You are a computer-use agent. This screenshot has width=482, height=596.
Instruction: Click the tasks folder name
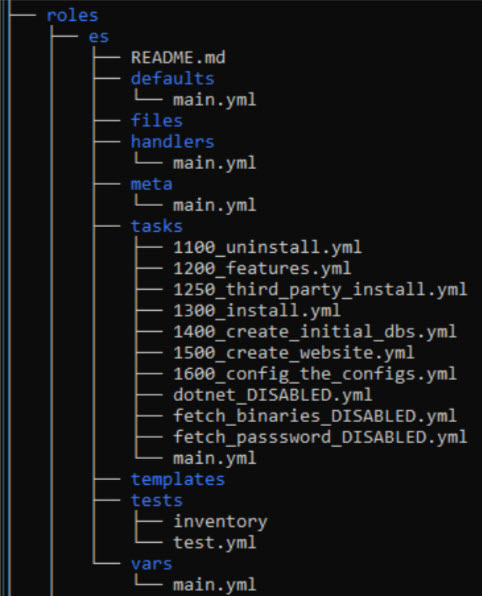click(157, 226)
